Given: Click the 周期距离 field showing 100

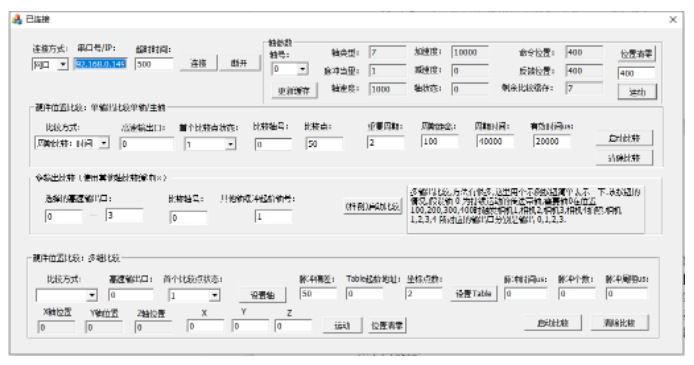Looking at the screenshot, I should (x=440, y=141).
